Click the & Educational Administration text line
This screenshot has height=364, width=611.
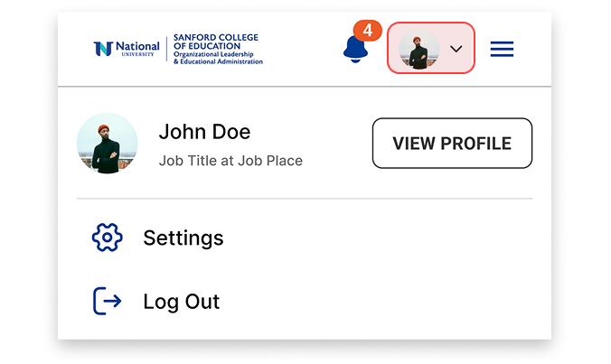point(218,61)
